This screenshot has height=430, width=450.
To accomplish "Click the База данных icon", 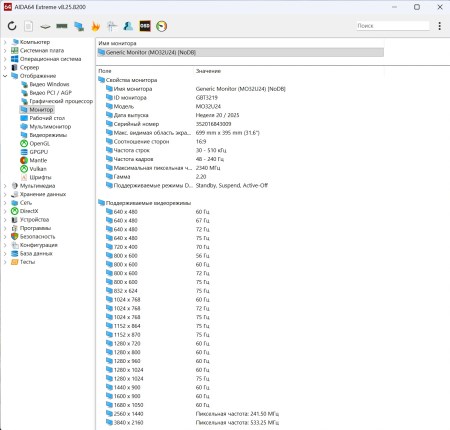I will [x=14, y=253].
